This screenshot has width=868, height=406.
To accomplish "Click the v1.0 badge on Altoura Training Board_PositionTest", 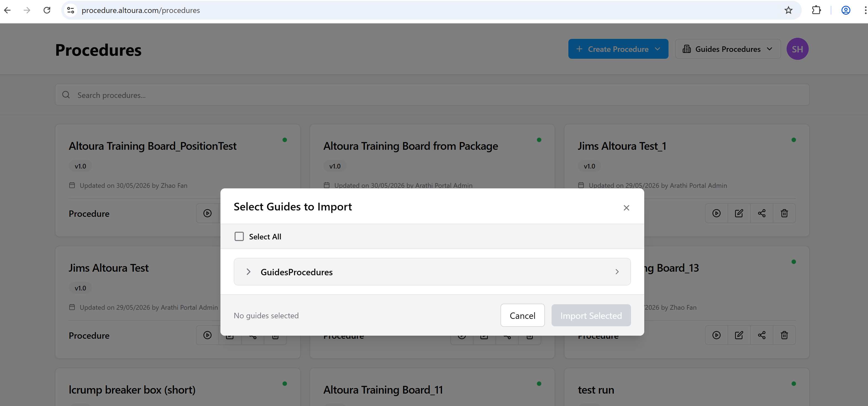I will (x=80, y=166).
